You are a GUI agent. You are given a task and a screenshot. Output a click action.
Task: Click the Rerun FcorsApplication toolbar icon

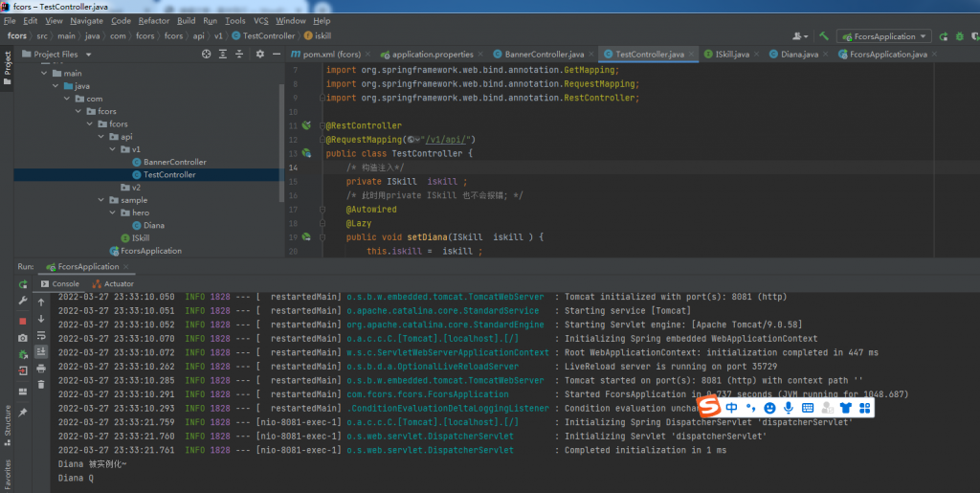pyautogui.click(x=943, y=36)
